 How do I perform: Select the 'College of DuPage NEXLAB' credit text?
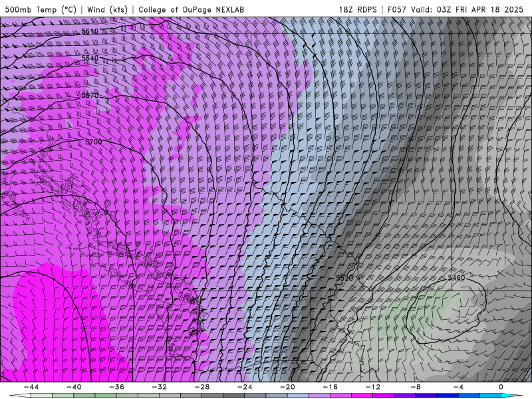[x=191, y=9]
